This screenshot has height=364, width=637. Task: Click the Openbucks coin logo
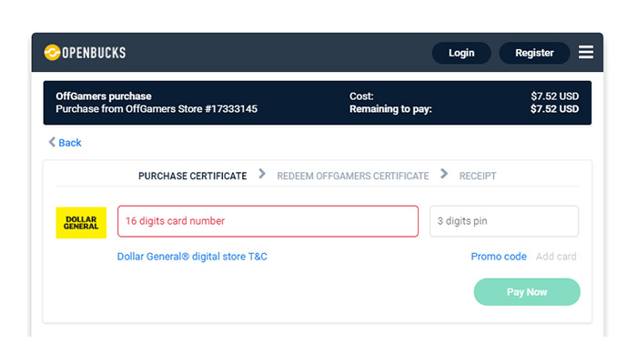tap(52, 53)
